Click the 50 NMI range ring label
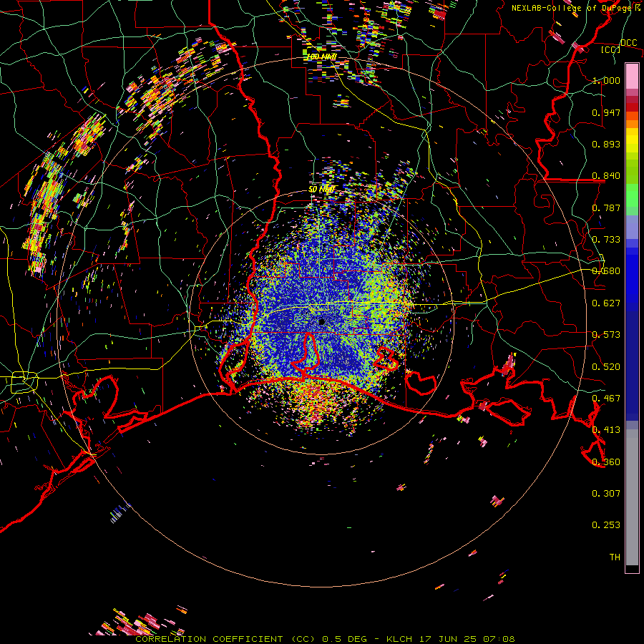The width and height of the screenshot is (644, 644). [x=321, y=190]
